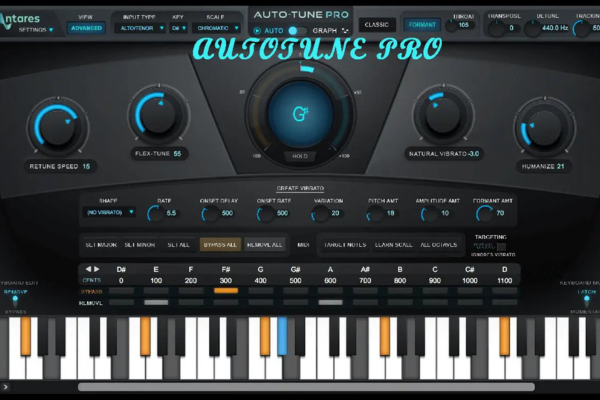This screenshot has height=400, width=600.
Task: Click the Amplitude Amt knob
Action: (429, 214)
